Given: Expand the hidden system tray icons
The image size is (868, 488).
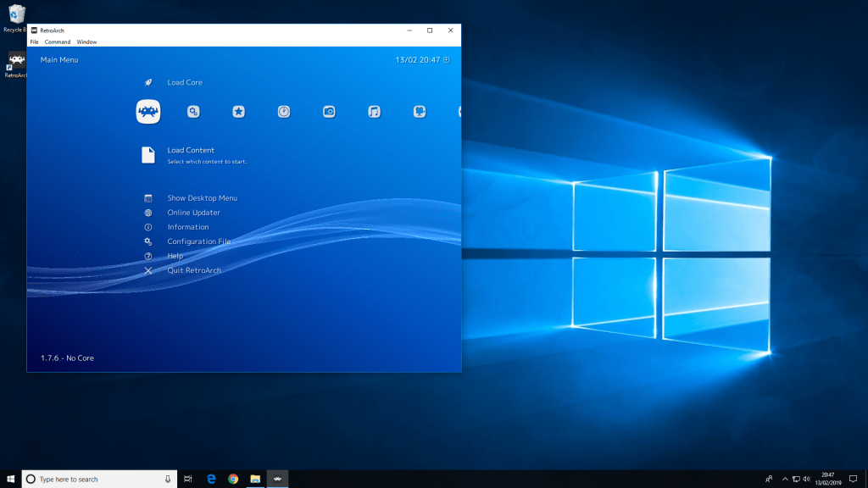Looking at the screenshot, I should (x=785, y=480).
